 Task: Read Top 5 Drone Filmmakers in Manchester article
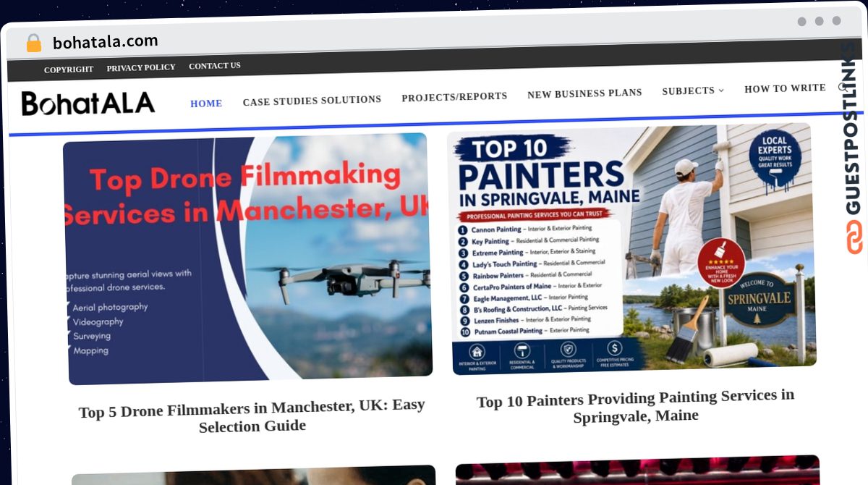tap(252, 416)
